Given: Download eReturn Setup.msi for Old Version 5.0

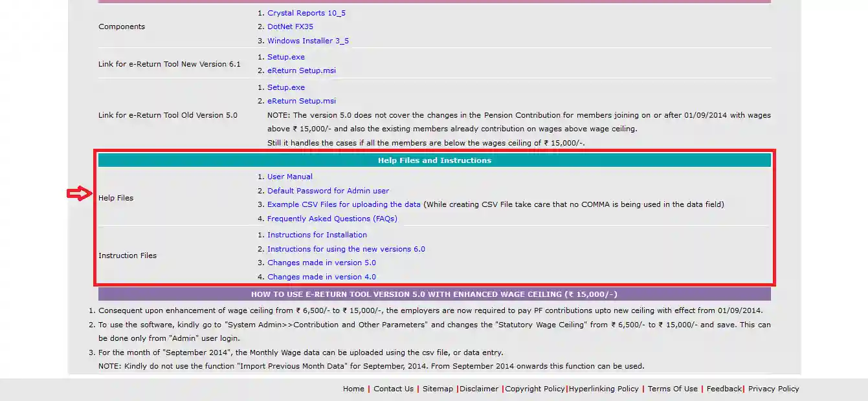Looking at the screenshot, I should tap(301, 101).
